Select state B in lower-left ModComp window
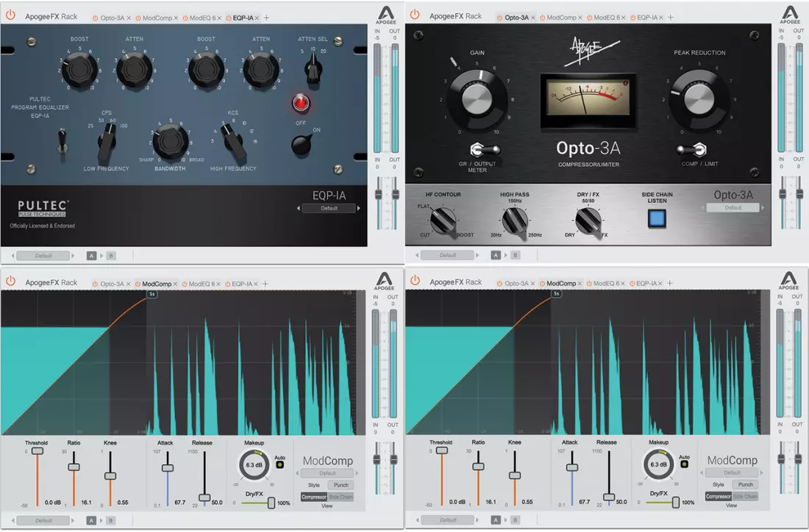This screenshot has height=532, width=809. [x=110, y=521]
